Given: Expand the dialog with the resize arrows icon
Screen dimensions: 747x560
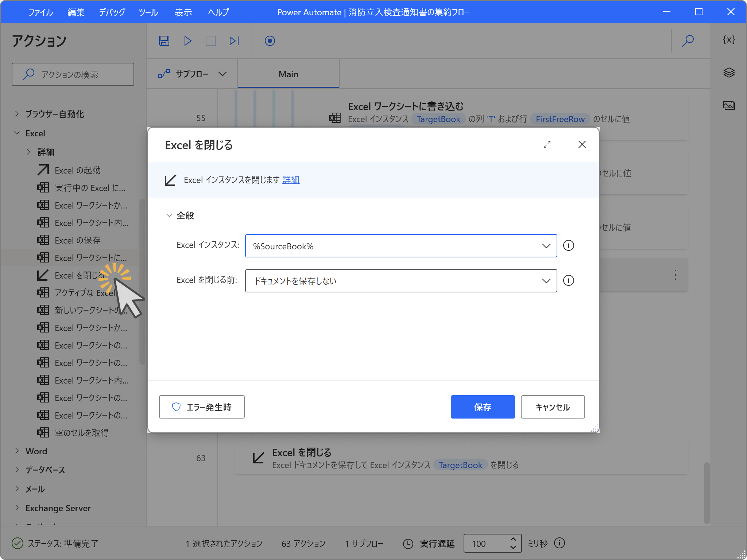Looking at the screenshot, I should point(547,145).
